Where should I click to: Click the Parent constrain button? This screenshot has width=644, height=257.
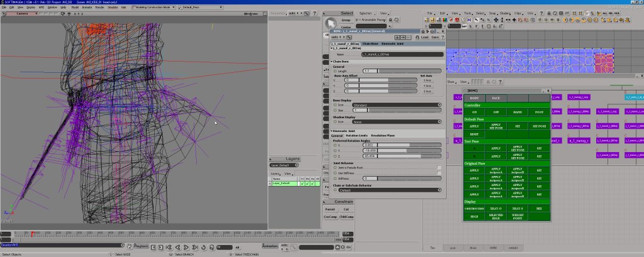tap(331, 209)
